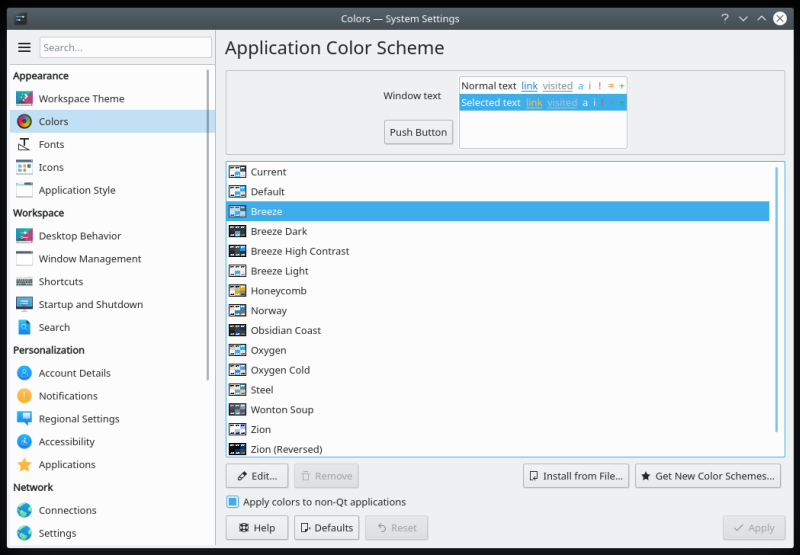Select Window Management in the sidebar
Screen dimensions: 800x555
(x=90, y=259)
